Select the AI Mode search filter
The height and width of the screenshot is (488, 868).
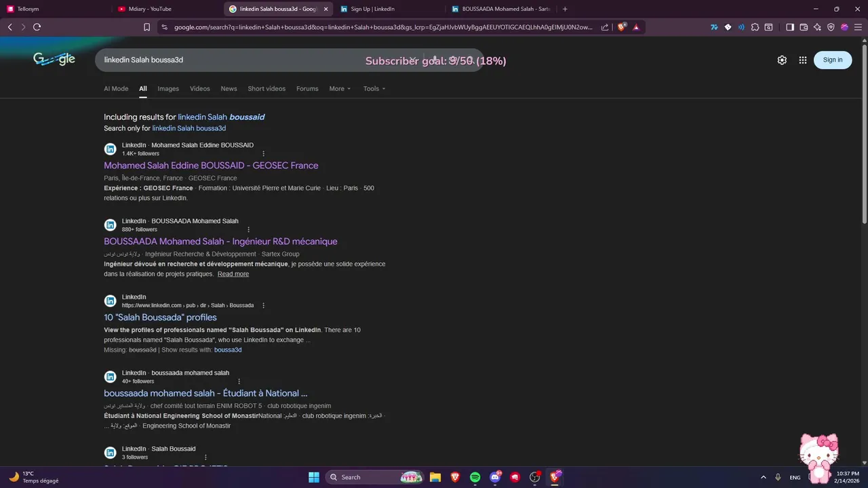[x=116, y=89]
